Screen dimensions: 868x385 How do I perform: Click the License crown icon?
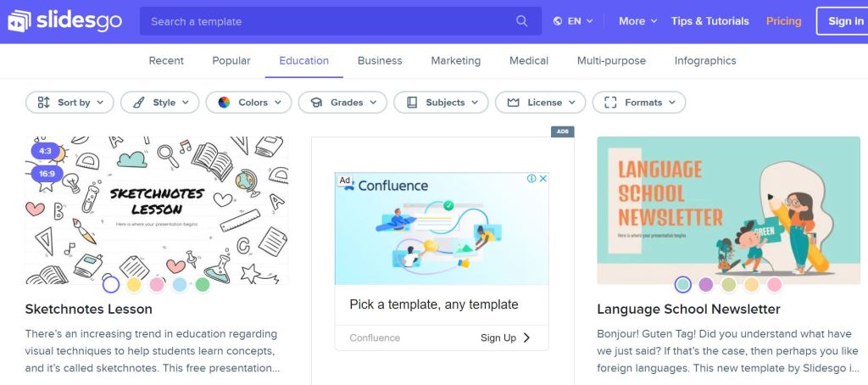[513, 103]
